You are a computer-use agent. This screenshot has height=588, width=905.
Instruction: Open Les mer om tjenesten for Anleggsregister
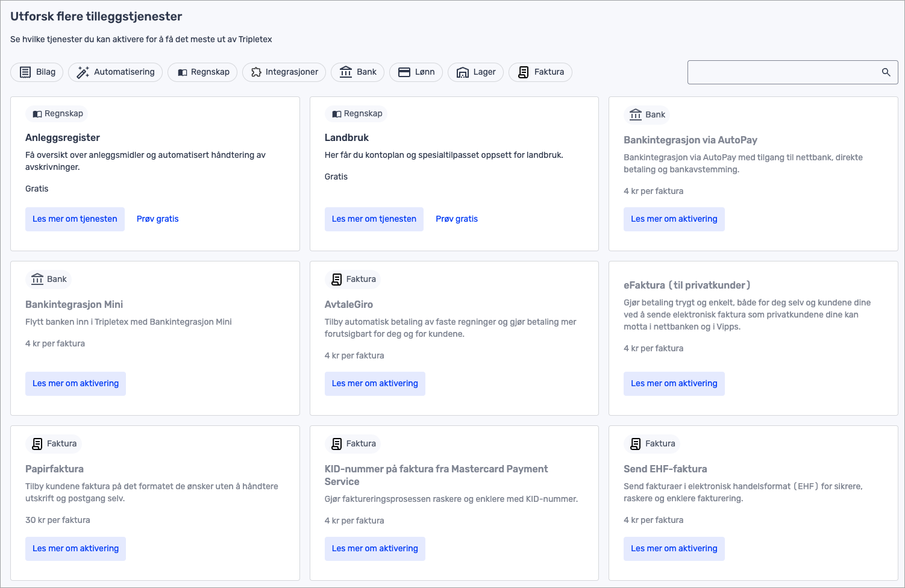[75, 219]
